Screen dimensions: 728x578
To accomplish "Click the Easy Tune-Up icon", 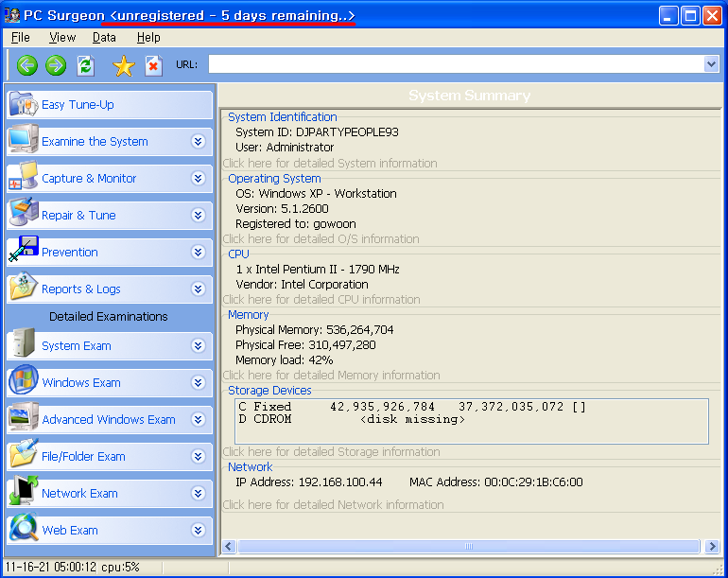I will click(x=23, y=104).
